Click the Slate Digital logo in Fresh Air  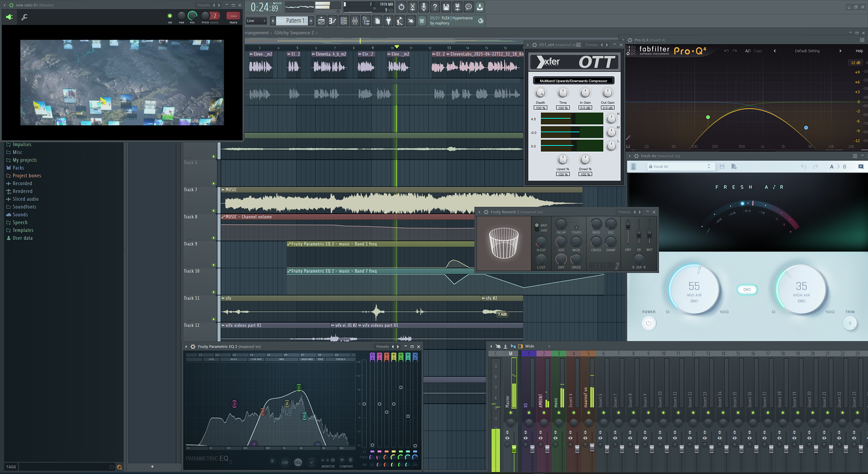(x=633, y=167)
